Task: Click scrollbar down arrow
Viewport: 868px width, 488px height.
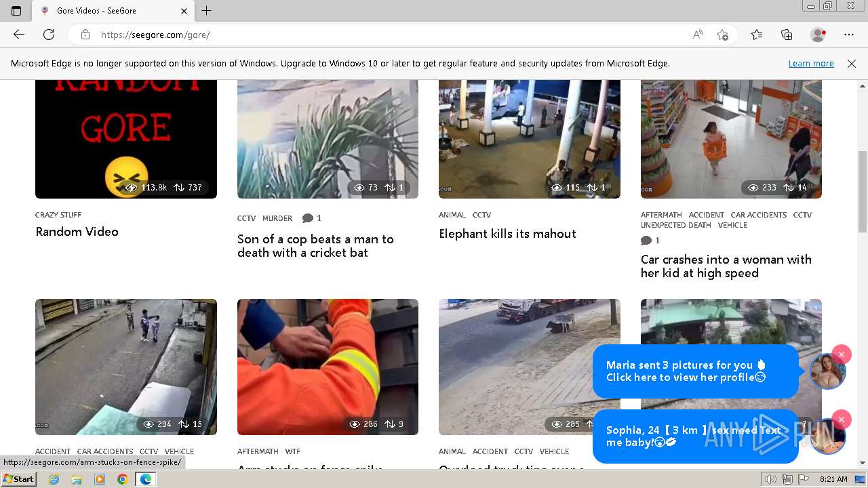Action: (x=863, y=463)
